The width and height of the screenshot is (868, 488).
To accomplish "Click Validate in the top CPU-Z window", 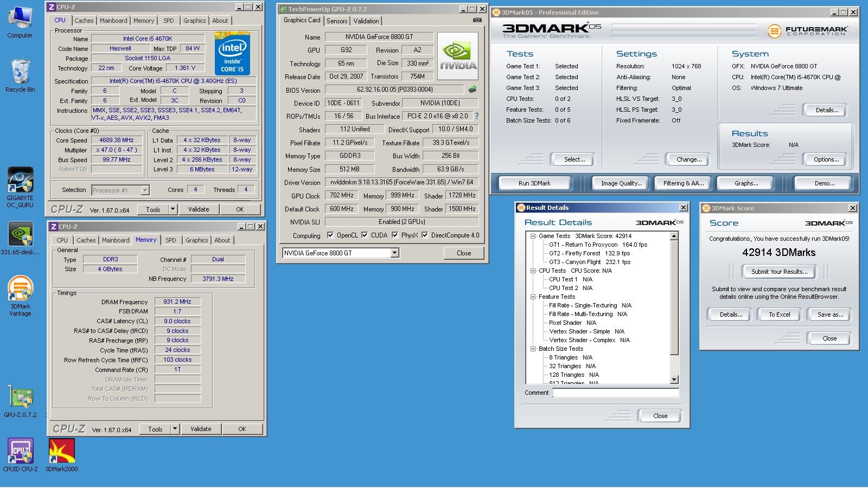I will [199, 209].
